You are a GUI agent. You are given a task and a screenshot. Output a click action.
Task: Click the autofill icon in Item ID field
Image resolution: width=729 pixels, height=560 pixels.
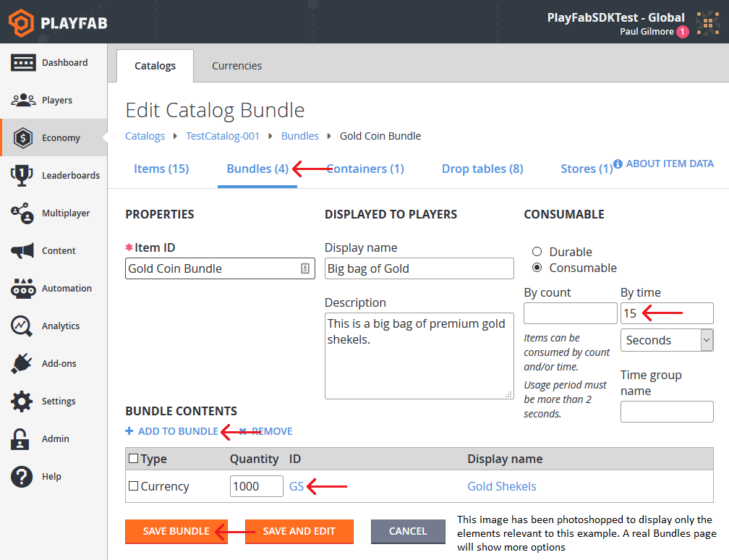point(305,268)
